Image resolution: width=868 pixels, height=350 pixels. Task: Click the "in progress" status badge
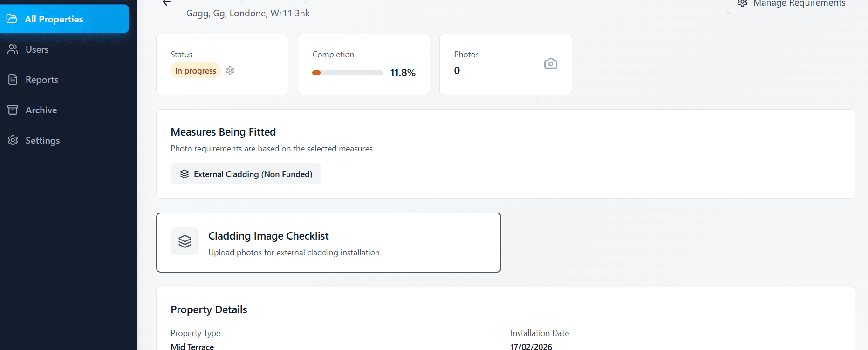click(196, 71)
